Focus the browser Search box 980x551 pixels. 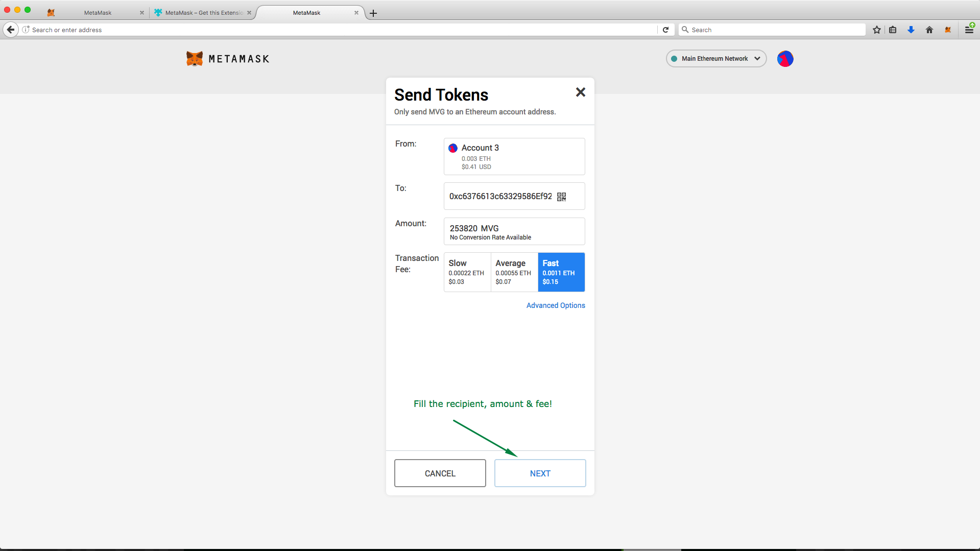tap(772, 30)
